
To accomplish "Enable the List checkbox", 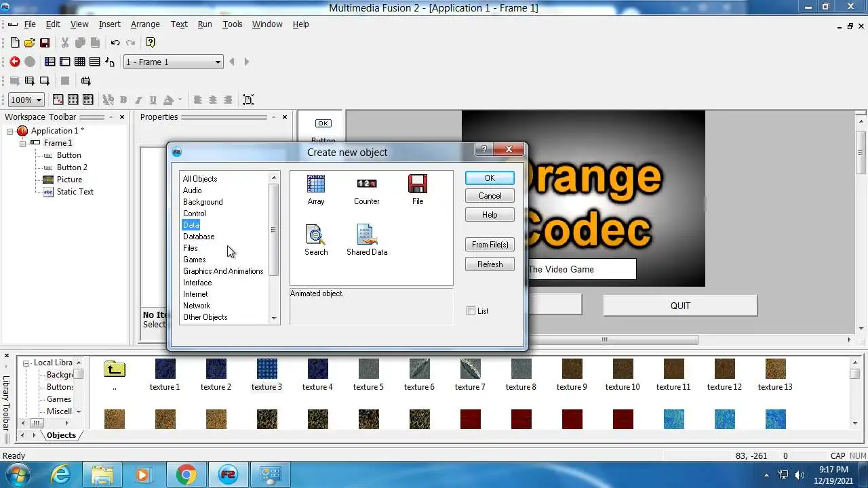I will point(471,311).
